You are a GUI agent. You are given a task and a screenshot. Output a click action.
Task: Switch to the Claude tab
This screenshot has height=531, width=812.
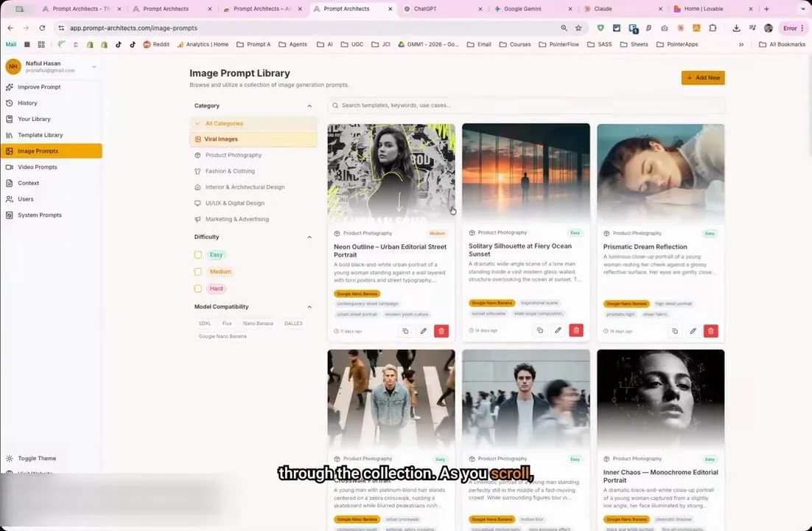click(x=623, y=9)
